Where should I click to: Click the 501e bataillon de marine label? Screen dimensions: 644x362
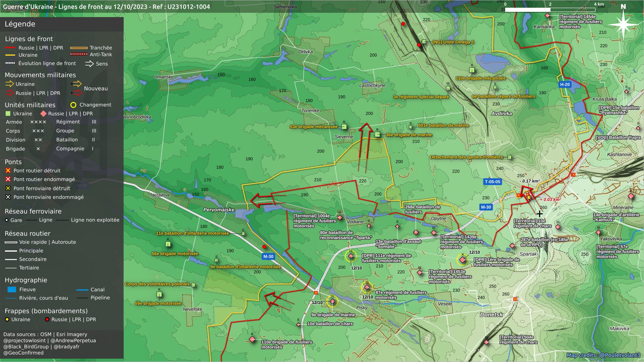point(443,125)
